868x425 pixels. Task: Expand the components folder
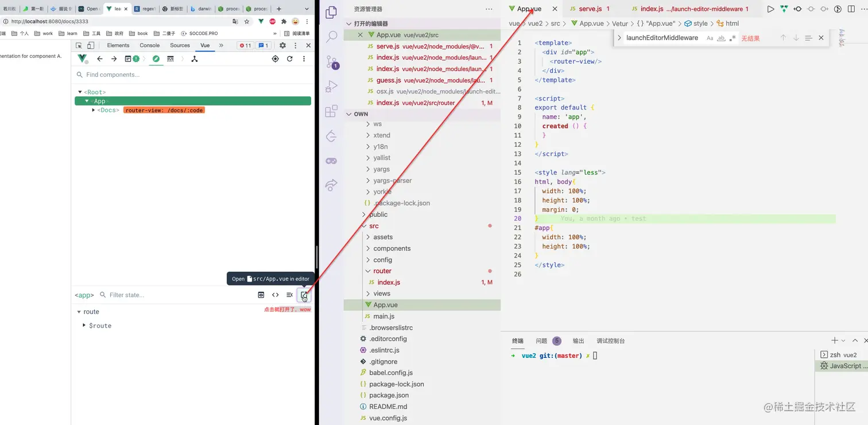(x=392, y=248)
